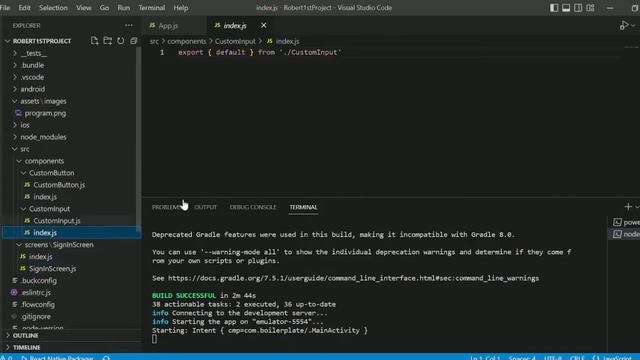Viewport: 640px width, 360px height.
Task: Toggle secondary side bar layout icon
Action: click(578, 8)
